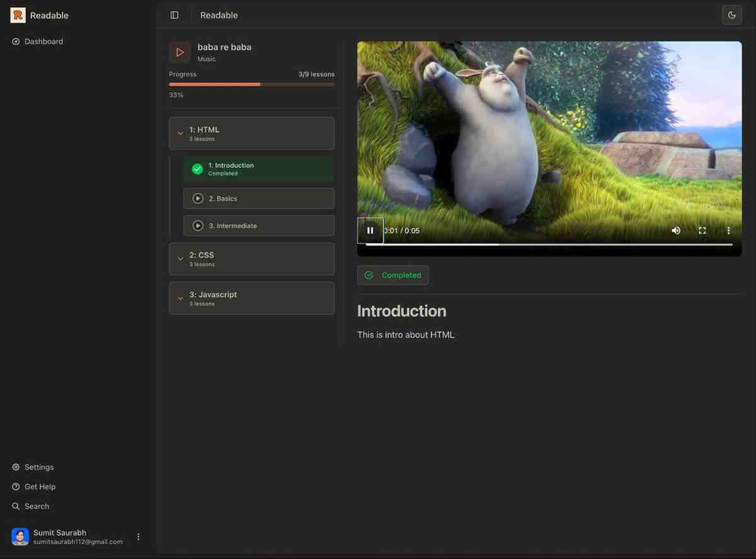Expand the 2: CSS chapter

coord(251,259)
